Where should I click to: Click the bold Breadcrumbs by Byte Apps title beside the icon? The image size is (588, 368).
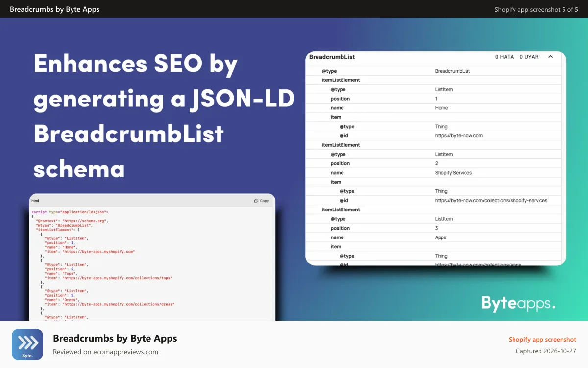pyautogui.click(x=115, y=338)
